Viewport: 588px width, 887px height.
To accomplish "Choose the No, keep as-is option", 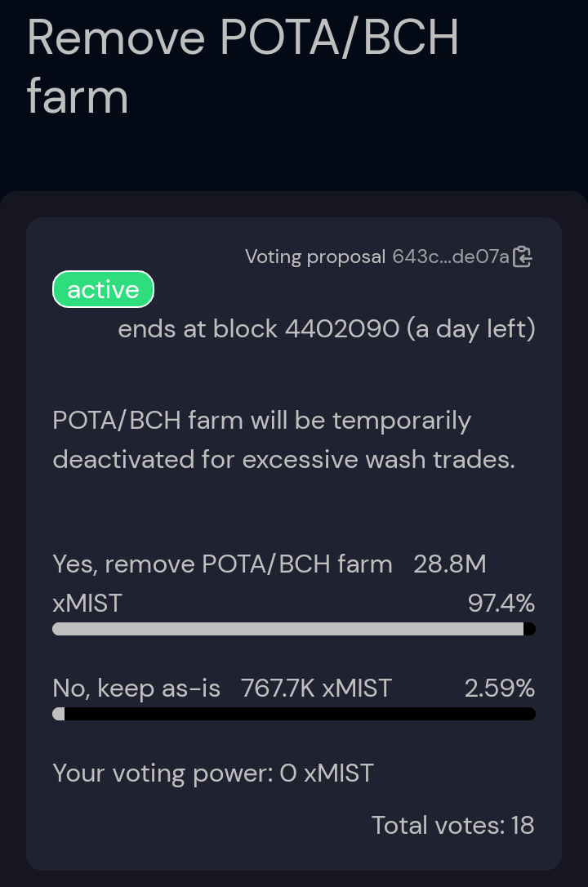I will pos(136,689).
